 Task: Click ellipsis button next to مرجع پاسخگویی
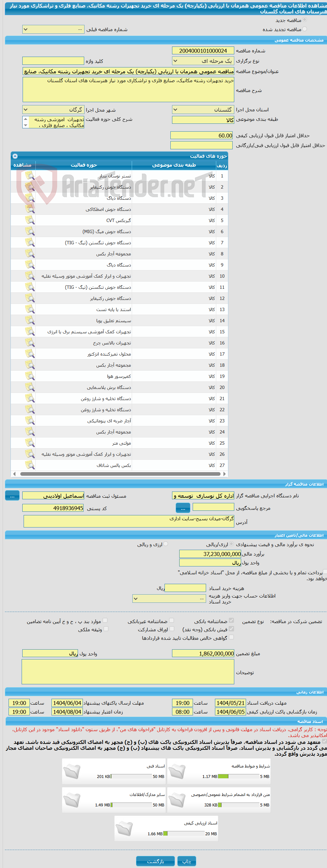click(x=183, y=508)
